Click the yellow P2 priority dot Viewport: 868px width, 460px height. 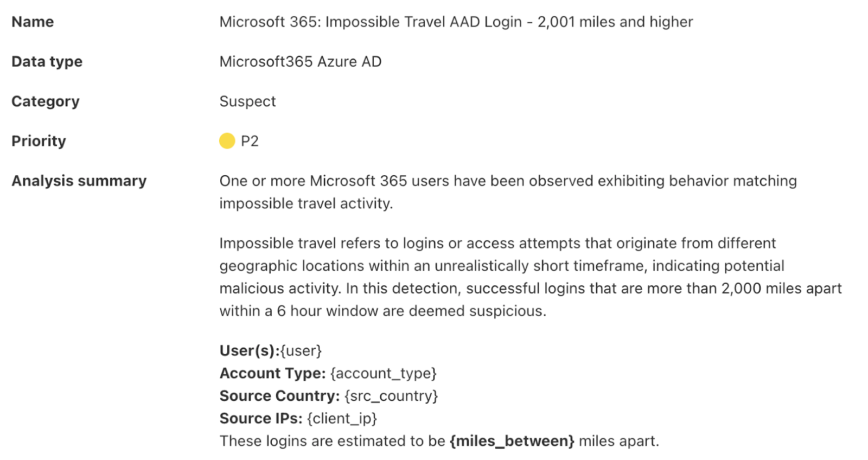coord(227,141)
